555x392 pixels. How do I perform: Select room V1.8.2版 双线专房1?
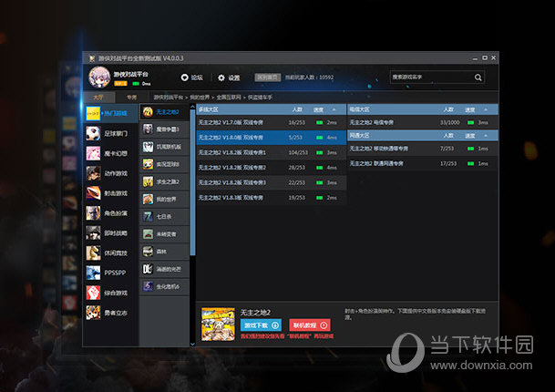coord(272,152)
